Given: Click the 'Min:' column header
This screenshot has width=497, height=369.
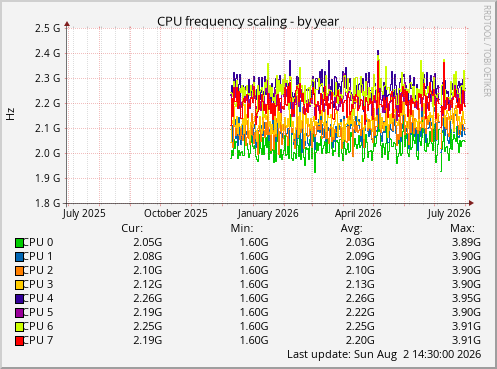Looking at the screenshot, I should 242,228.
